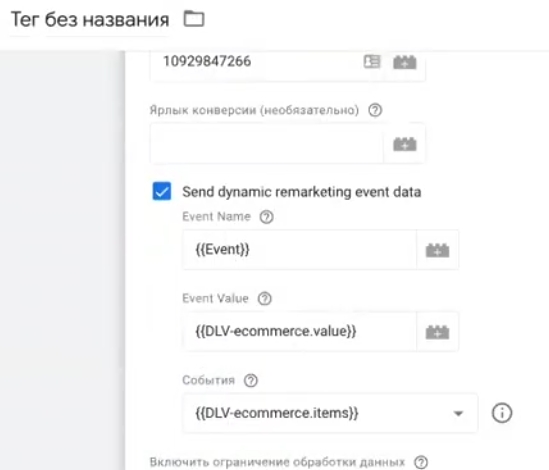Show help for Event Value
Screen dimensions: 549x470
coord(265,299)
